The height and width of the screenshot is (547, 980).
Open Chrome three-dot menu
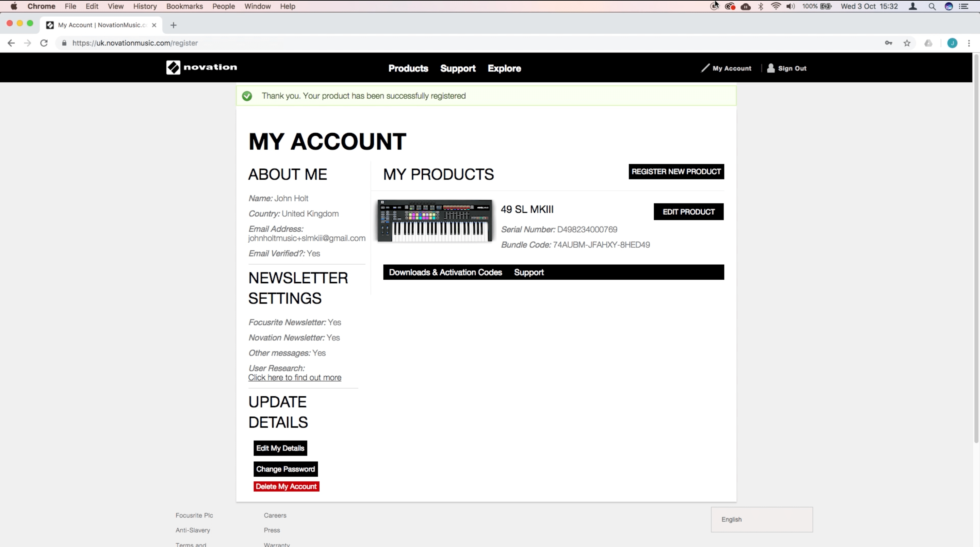tap(969, 43)
